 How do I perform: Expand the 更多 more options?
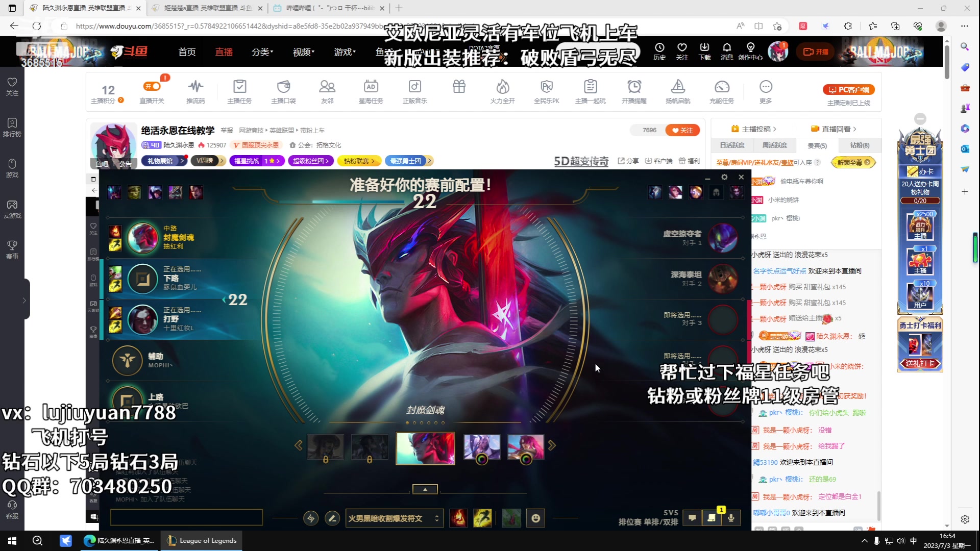tap(766, 92)
